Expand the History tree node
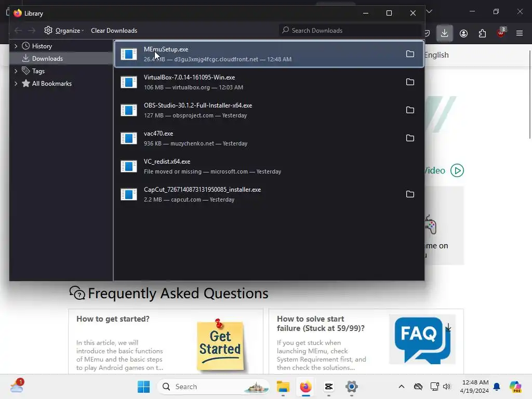Screen dimensions: 532x399 pyautogui.click(x=16, y=46)
